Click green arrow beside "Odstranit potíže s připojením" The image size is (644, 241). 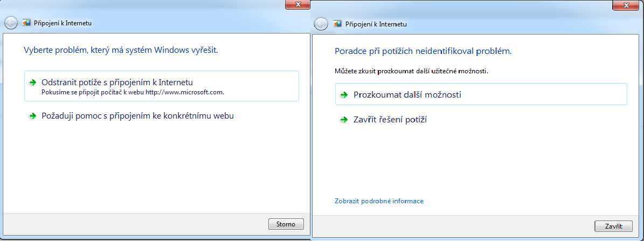coord(32,82)
